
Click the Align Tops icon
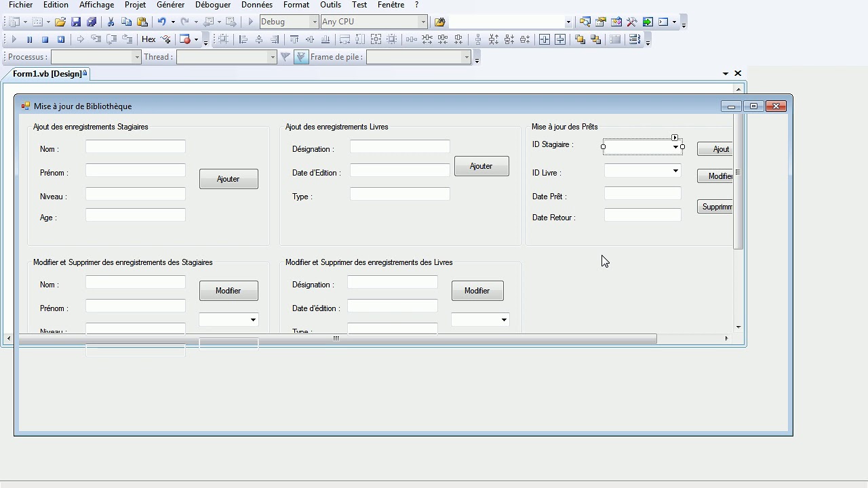[x=294, y=39]
